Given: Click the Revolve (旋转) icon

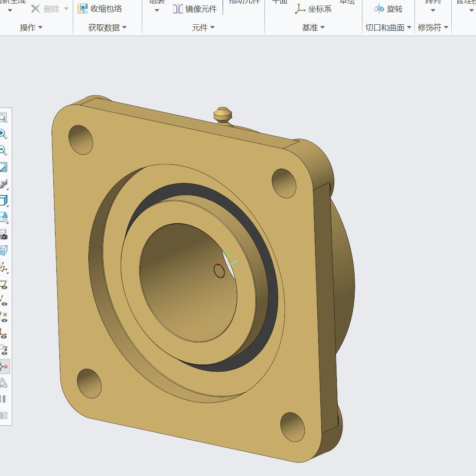Looking at the screenshot, I should (379, 9).
